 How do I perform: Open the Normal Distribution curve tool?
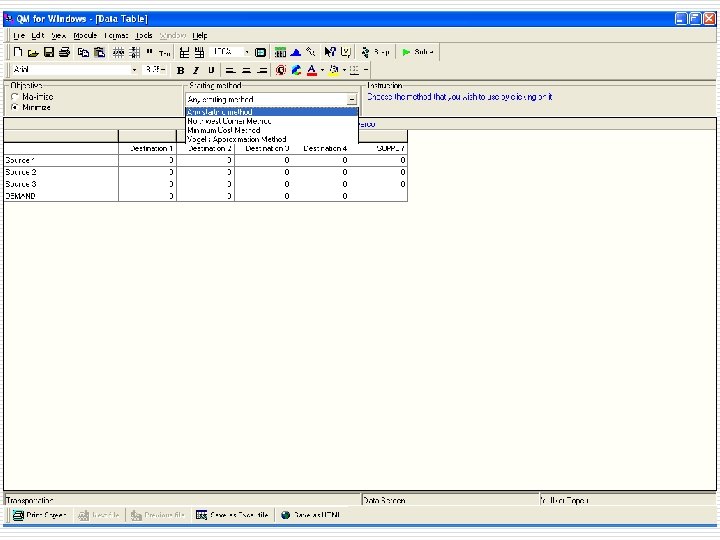click(x=296, y=52)
